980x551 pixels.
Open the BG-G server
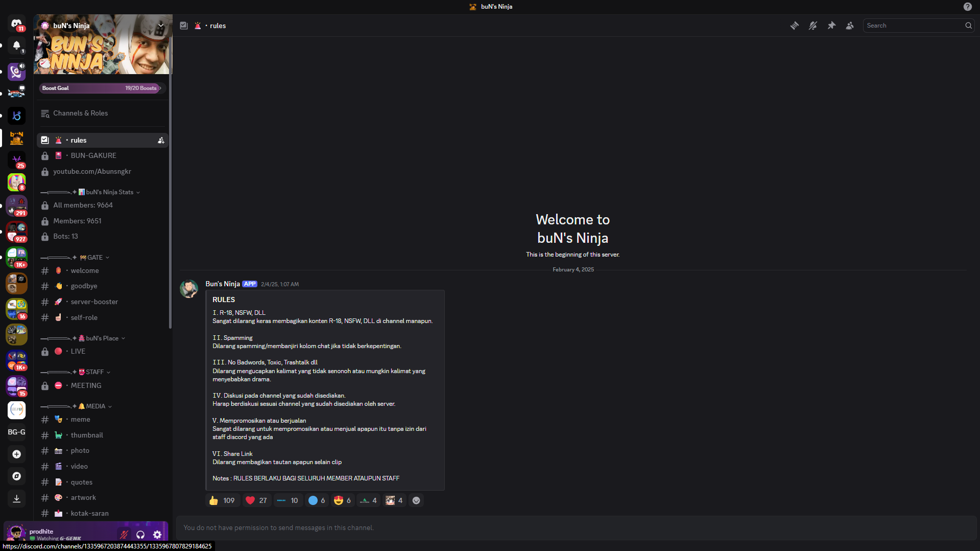click(x=16, y=432)
